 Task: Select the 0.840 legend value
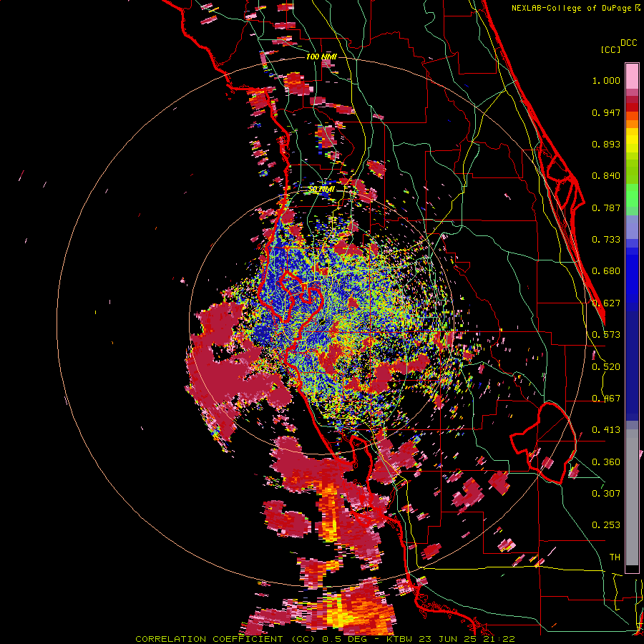click(606, 176)
